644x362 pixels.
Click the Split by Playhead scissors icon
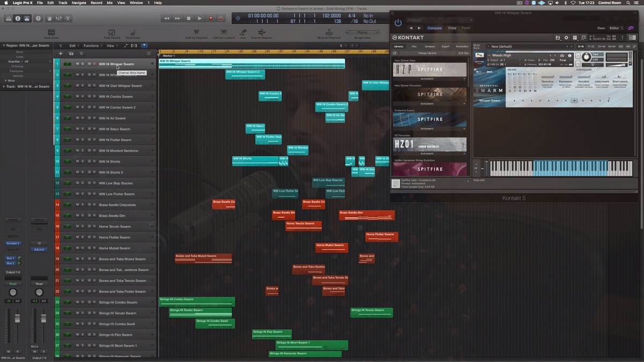[x=196, y=32]
